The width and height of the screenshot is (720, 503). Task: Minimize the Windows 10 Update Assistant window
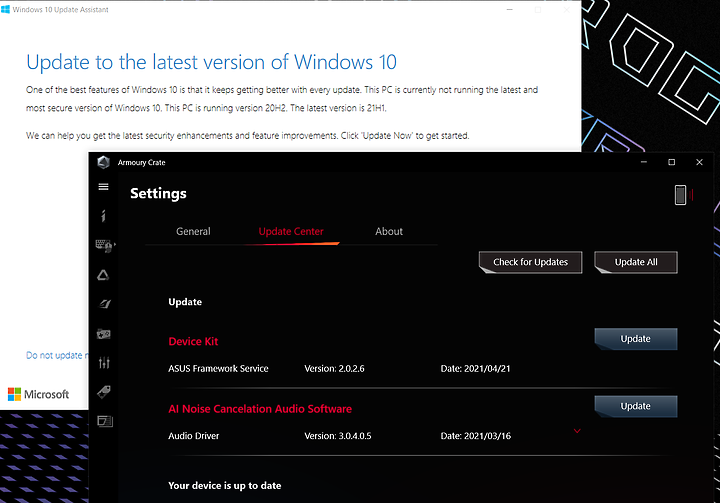509,10
